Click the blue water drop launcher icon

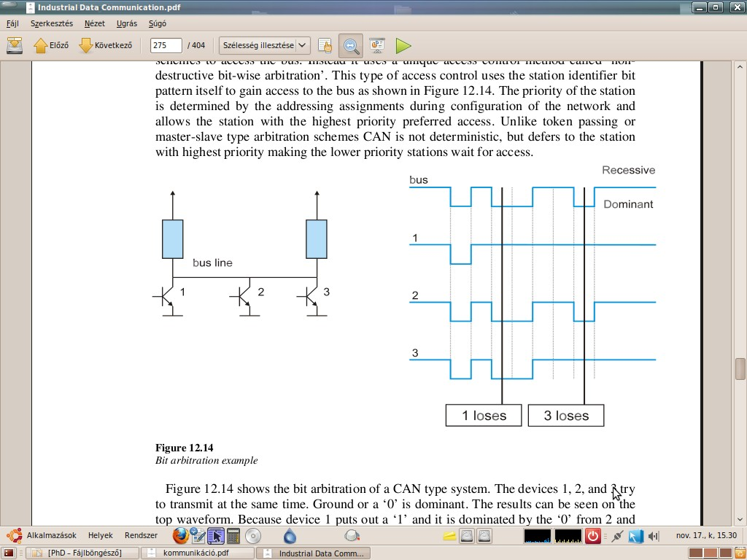coord(290,536)
